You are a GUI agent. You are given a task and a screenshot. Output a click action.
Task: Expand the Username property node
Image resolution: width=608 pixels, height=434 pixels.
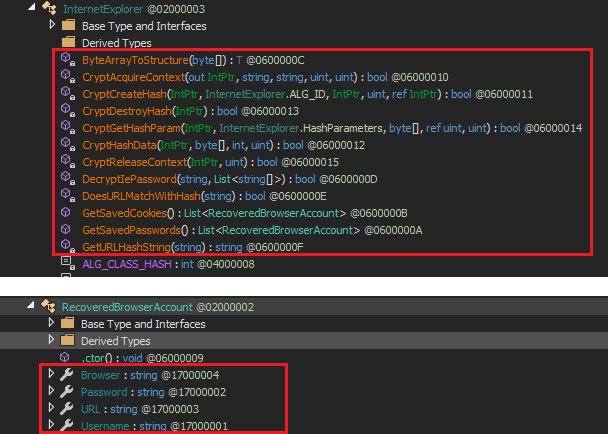(51, 425)
